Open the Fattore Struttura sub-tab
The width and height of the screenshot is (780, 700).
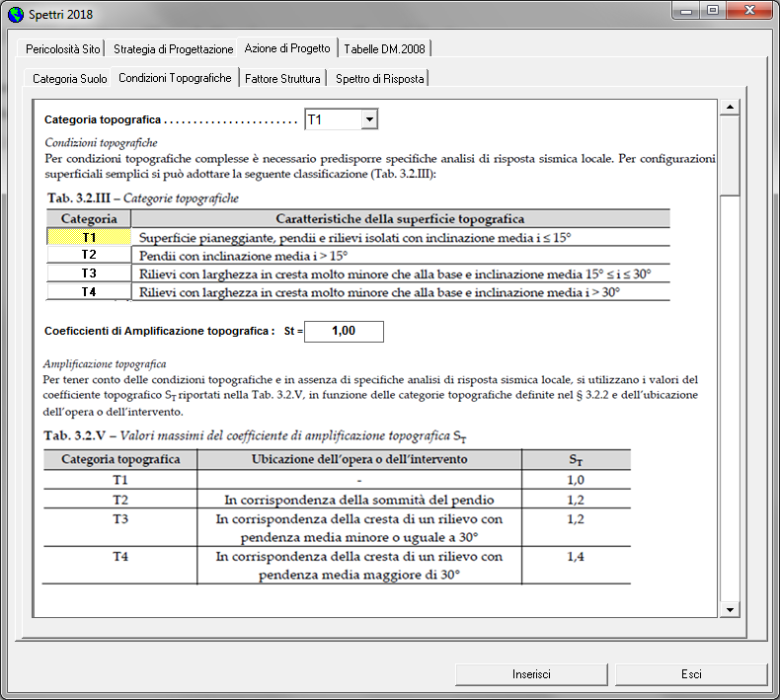[282, 79]
